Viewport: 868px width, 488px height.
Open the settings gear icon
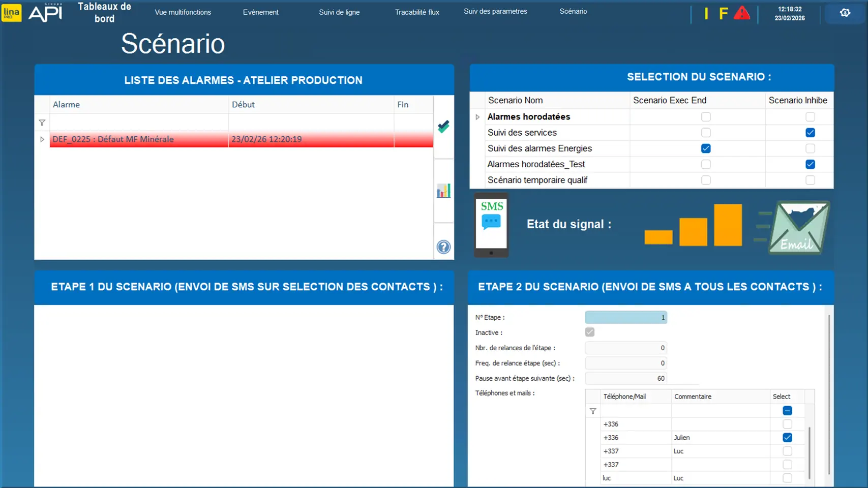coord(845,13)
